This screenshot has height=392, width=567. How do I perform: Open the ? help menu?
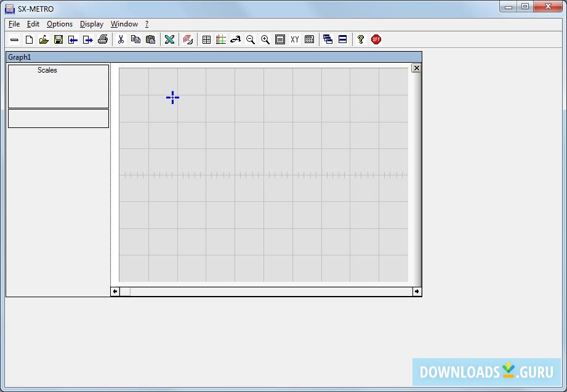(147, 24)
